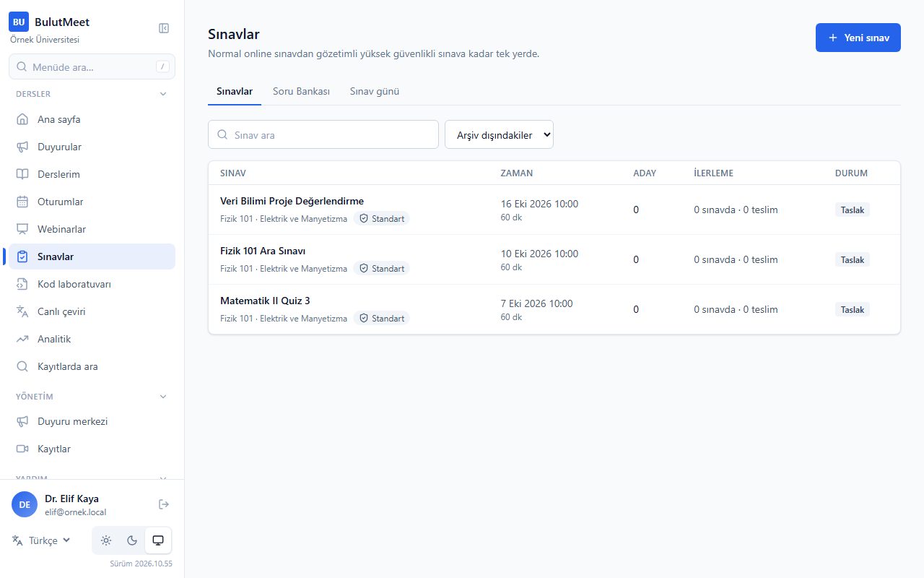
Task: Click Standart badge on Matematik II Quiz 3 row
Action: [381, 318]
